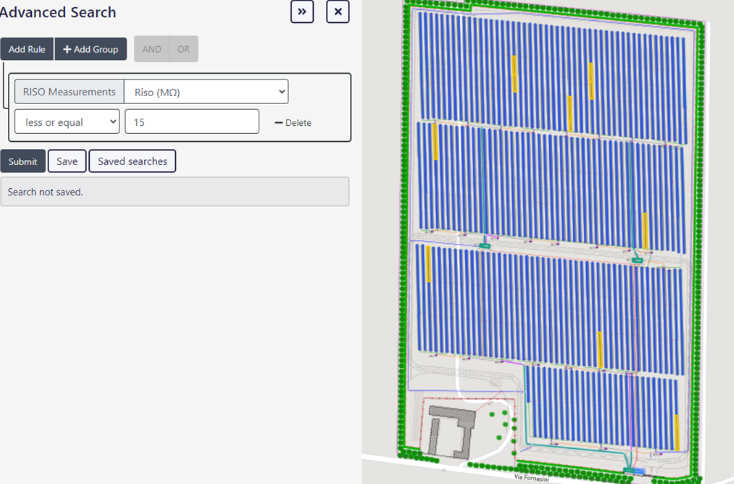Switch the rule condition to AND

[151, 49]
